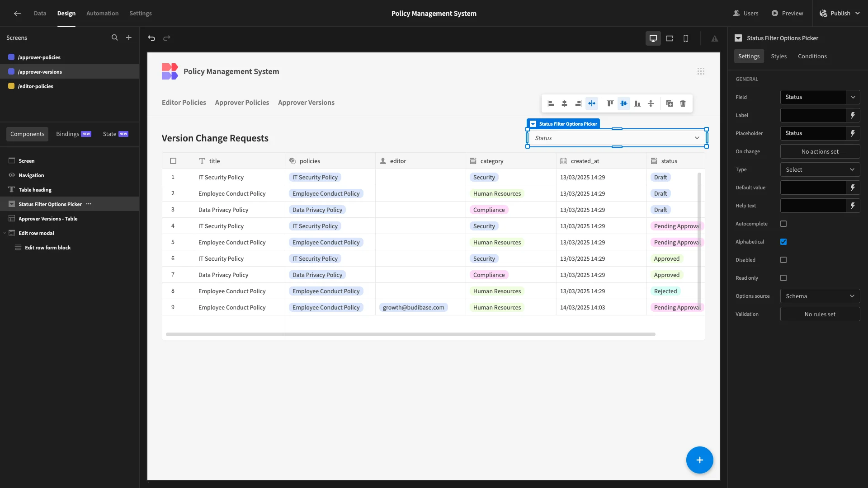Screen dimensions: 868x488
Task: Enable the Read only checkbox
Action: pos(783,278)
